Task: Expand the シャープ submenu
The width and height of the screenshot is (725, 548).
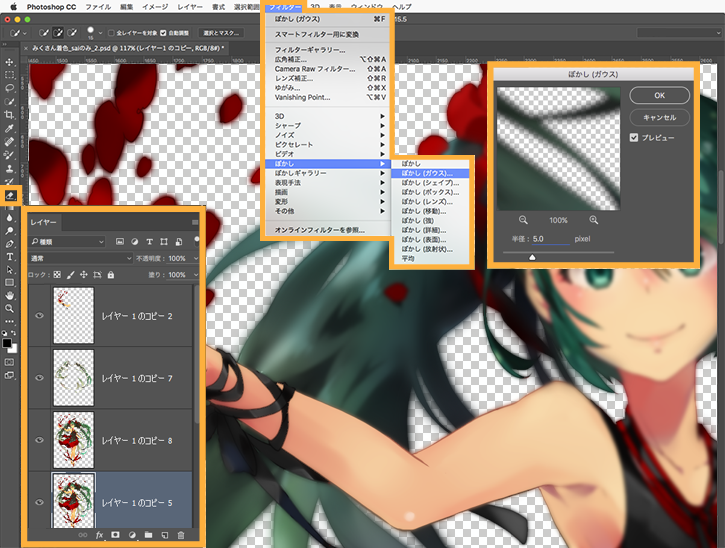Action: (x=327, y=125)
